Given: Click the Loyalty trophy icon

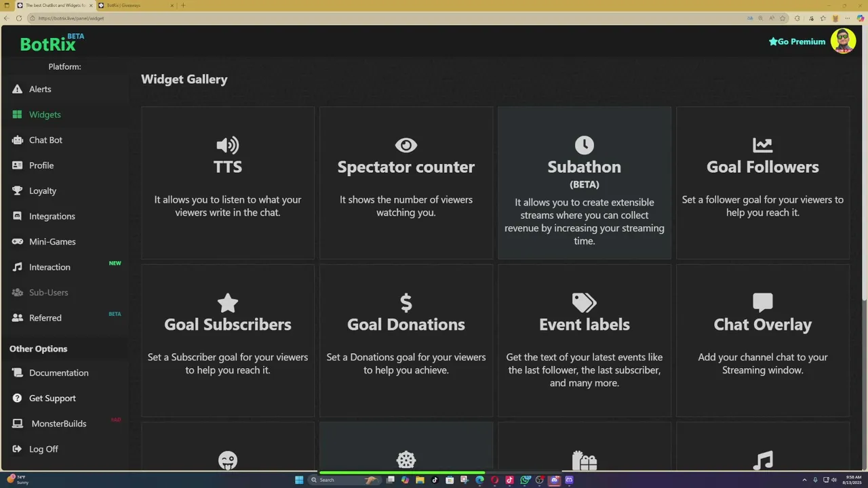Looking at the screenshot, I should click(x=17, y=190).
